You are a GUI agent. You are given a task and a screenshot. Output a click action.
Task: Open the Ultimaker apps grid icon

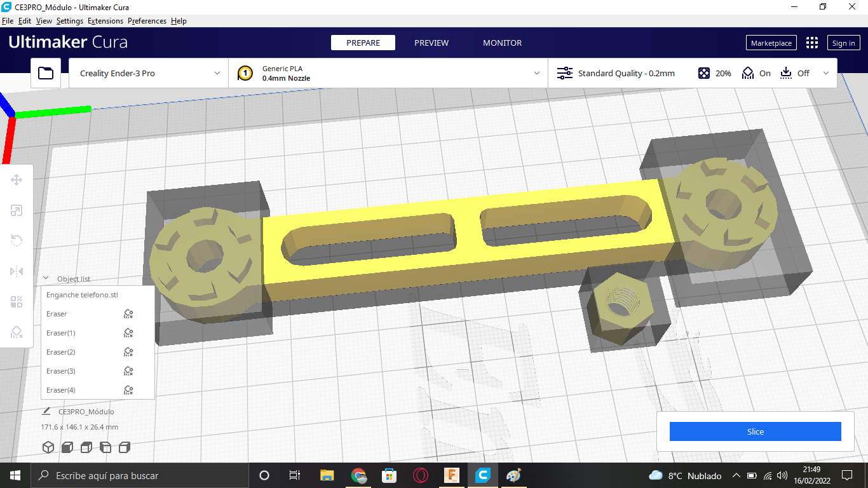[812, 43]
